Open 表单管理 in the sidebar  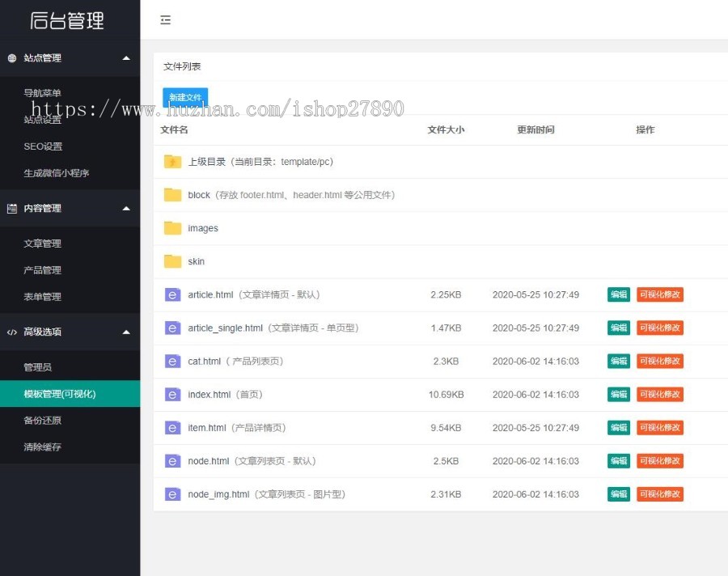tap(42, 297)
